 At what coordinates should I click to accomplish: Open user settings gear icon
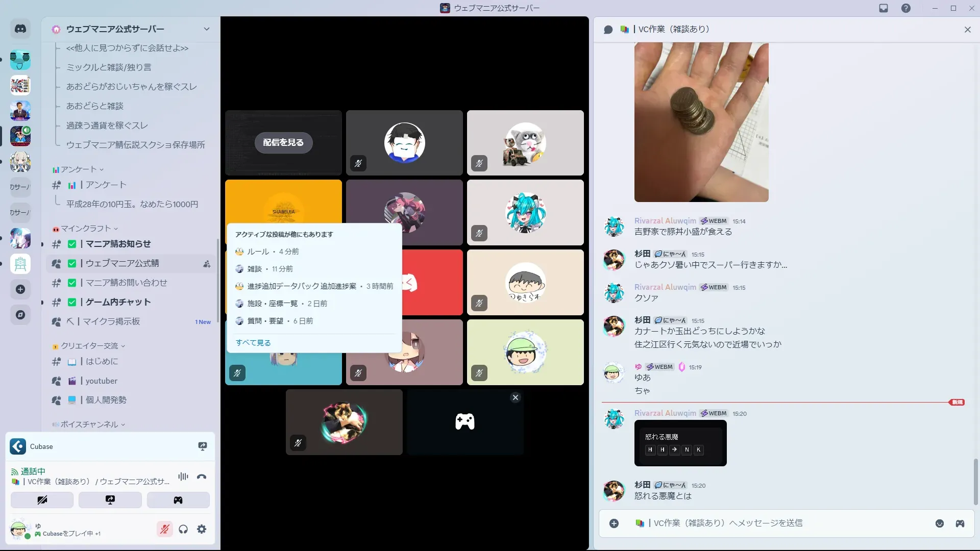tap(202, 529)
